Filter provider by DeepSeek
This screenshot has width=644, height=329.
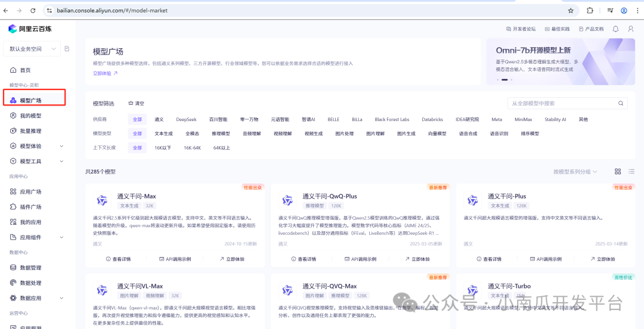(x=187, y=120)
